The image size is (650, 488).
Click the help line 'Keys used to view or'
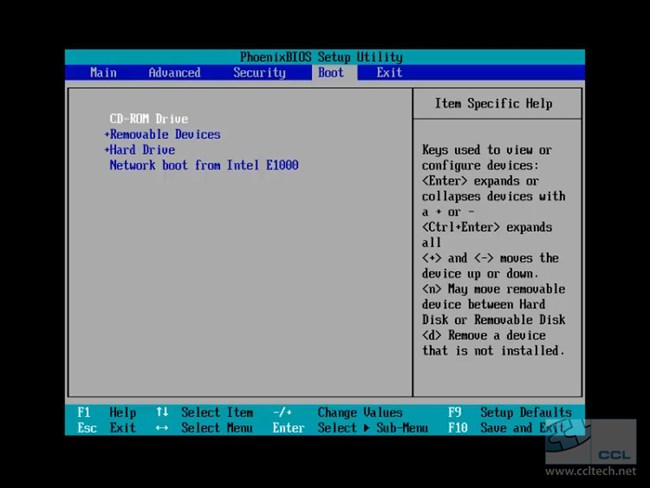point(487,150)
